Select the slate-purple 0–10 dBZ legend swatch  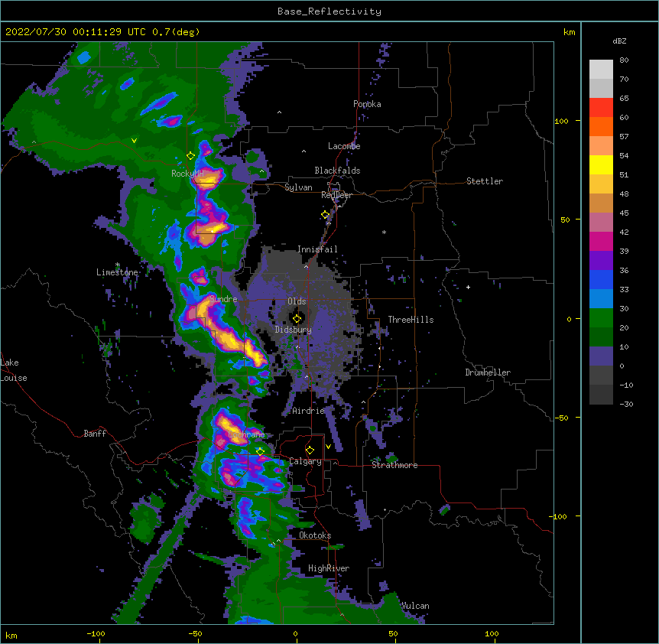click(601, 356)
